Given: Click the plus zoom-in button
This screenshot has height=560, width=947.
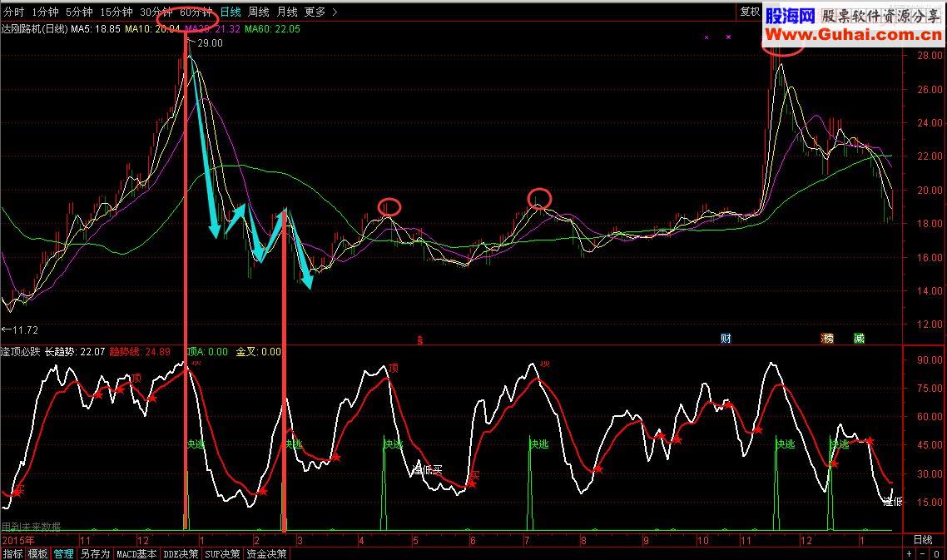Looking at the screenshot, I should point(909,554).
